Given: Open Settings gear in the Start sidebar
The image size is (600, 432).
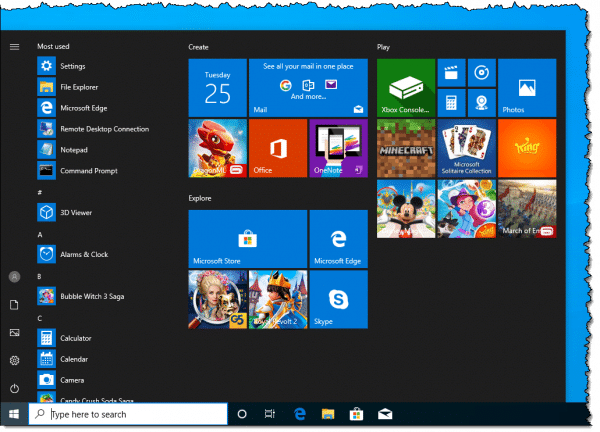Looking at the screenshot, I should 15,360.
